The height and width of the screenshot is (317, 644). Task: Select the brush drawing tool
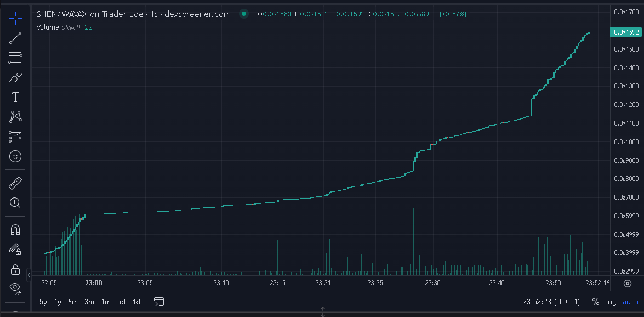point(15,77)
